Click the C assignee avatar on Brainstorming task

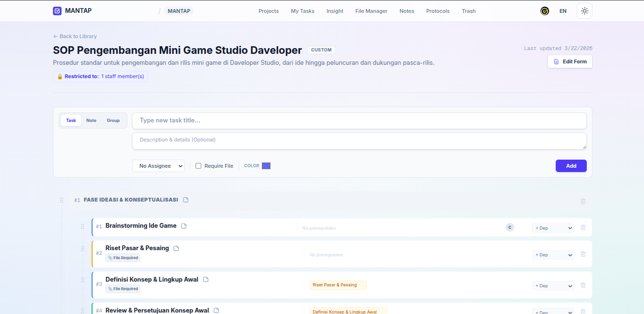point(510,227)
